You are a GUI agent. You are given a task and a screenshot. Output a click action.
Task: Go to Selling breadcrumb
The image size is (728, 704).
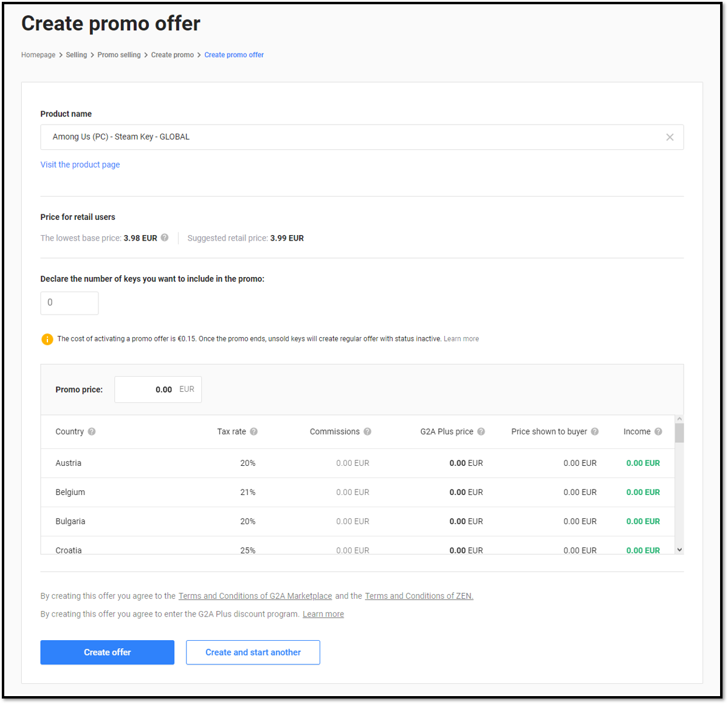[77, 55]
